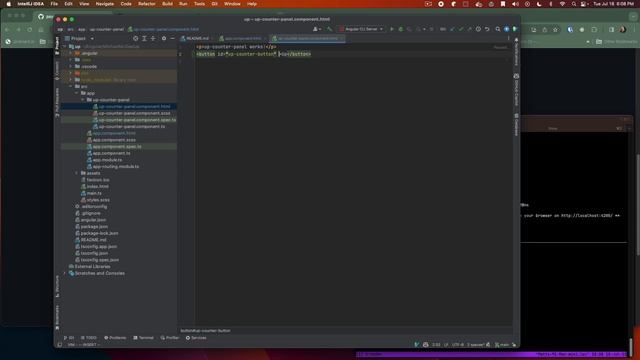Screen dimensions: 640x360
Task: Click the Expand All icon in Project panel
Action: (144, 38)
